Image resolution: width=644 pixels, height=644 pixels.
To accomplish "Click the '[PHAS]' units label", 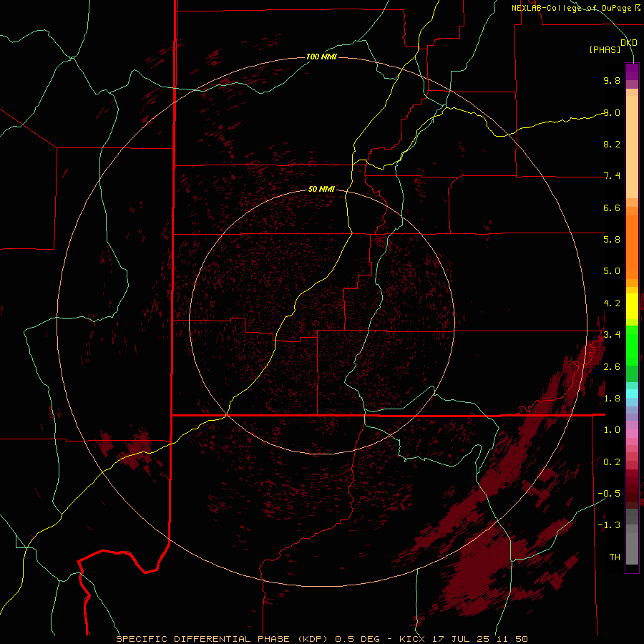I will [605, 49].
